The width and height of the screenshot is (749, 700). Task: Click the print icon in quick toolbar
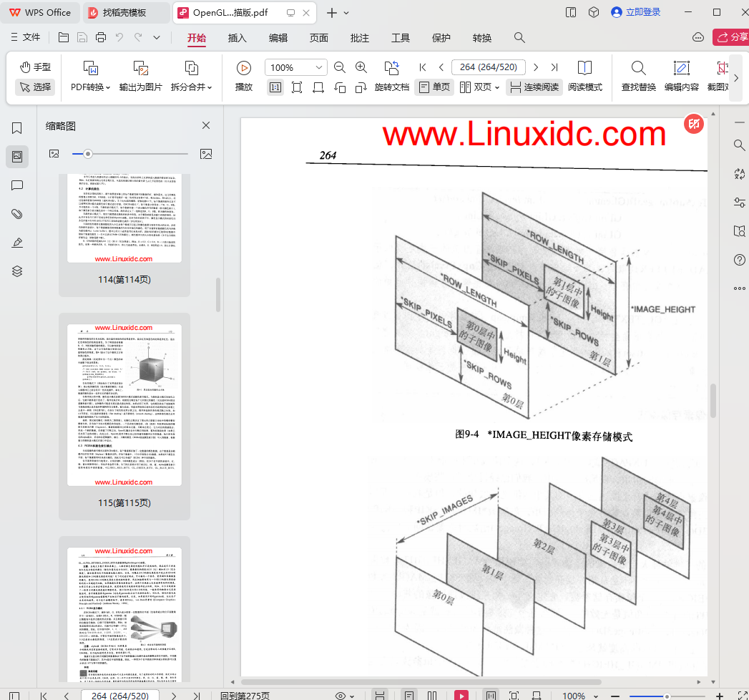101,37
